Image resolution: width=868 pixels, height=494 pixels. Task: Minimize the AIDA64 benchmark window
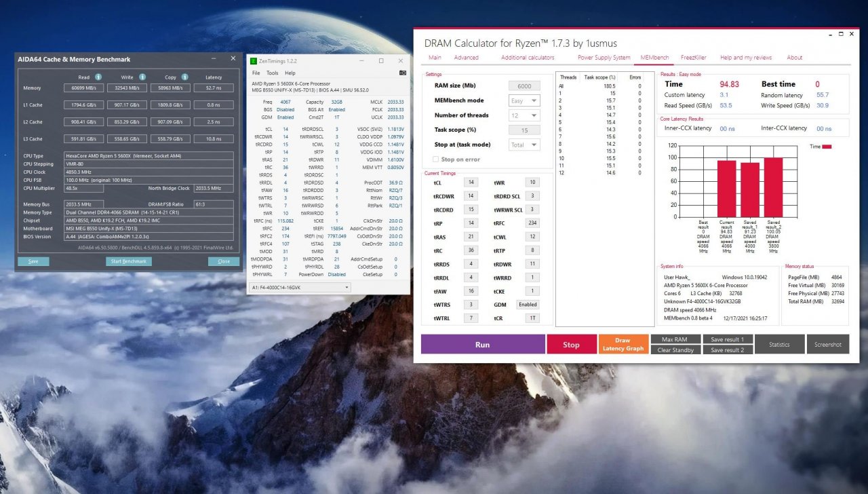click(x=214, y=59)
